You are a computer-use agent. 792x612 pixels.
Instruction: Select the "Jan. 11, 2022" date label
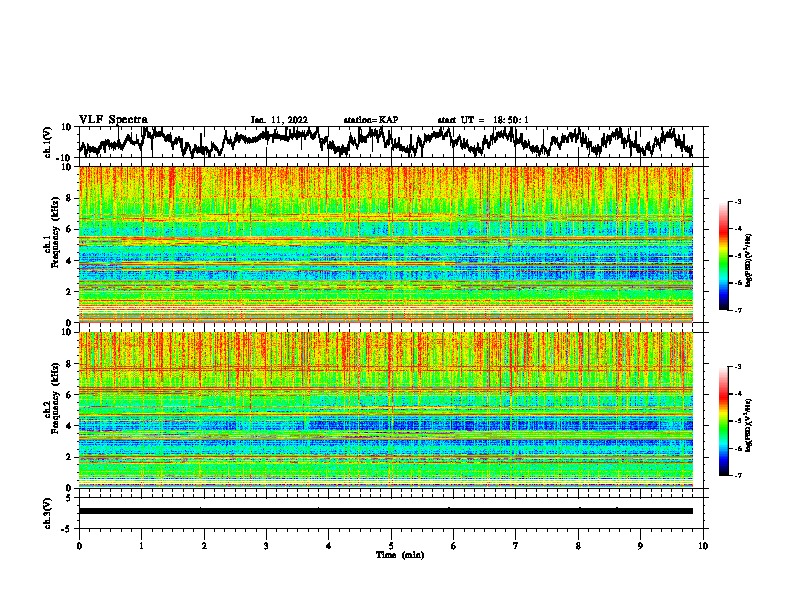click(279, 120)
